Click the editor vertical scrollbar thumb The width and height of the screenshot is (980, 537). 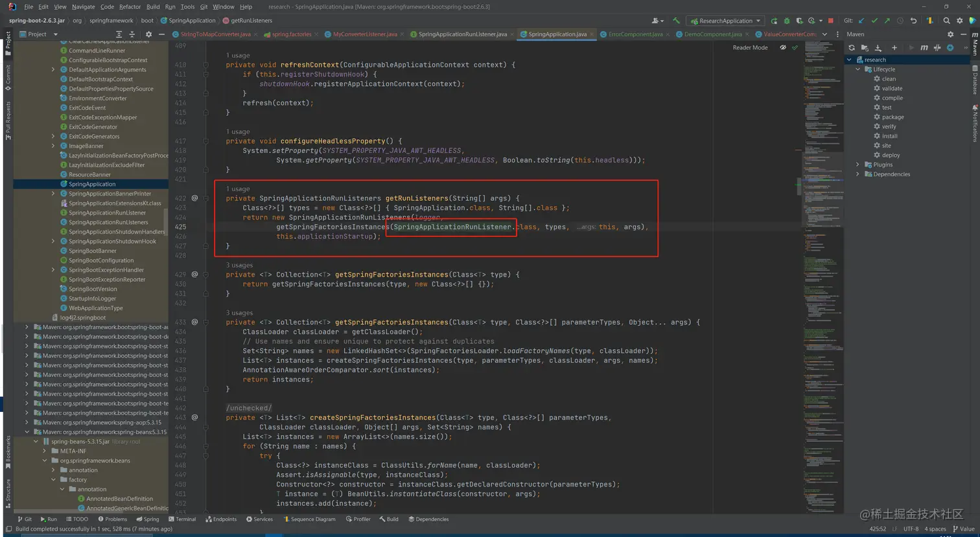(799, 185)
